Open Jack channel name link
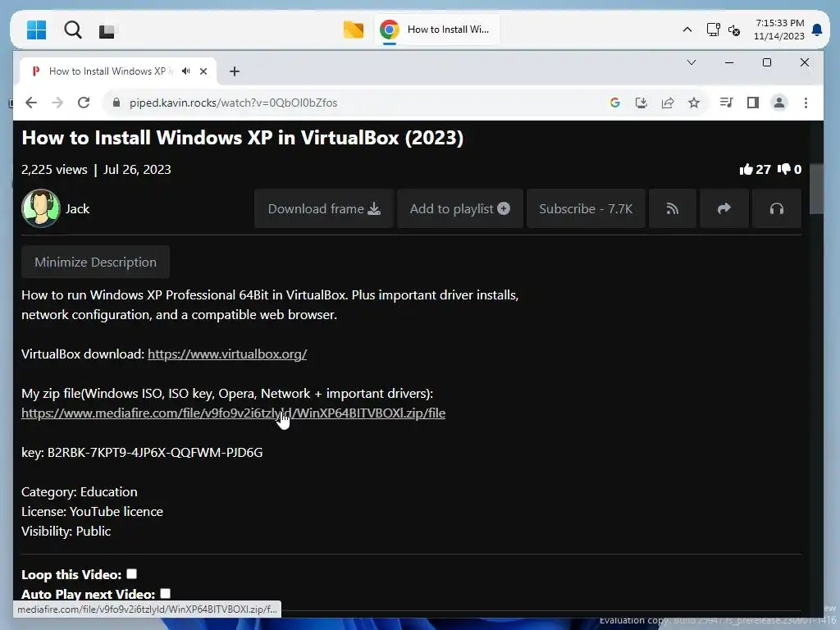840x630 pixels. click(78, 209)
